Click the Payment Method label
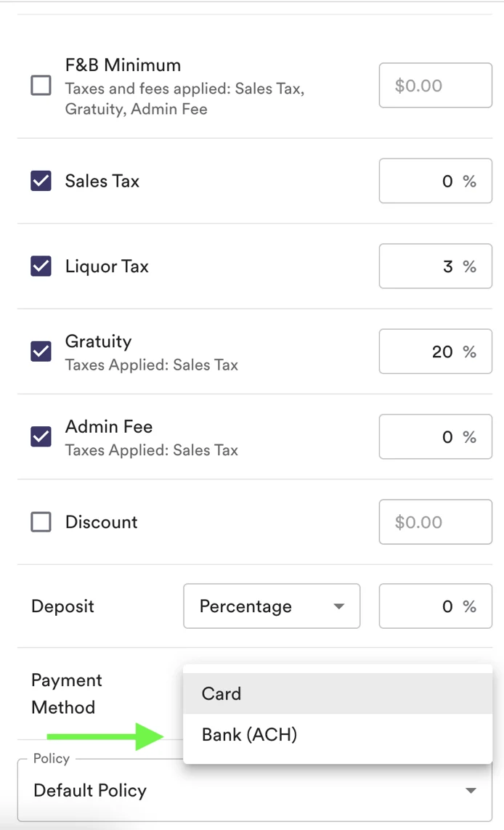Viewport: 504px width, 830px height. click(67, 693)
